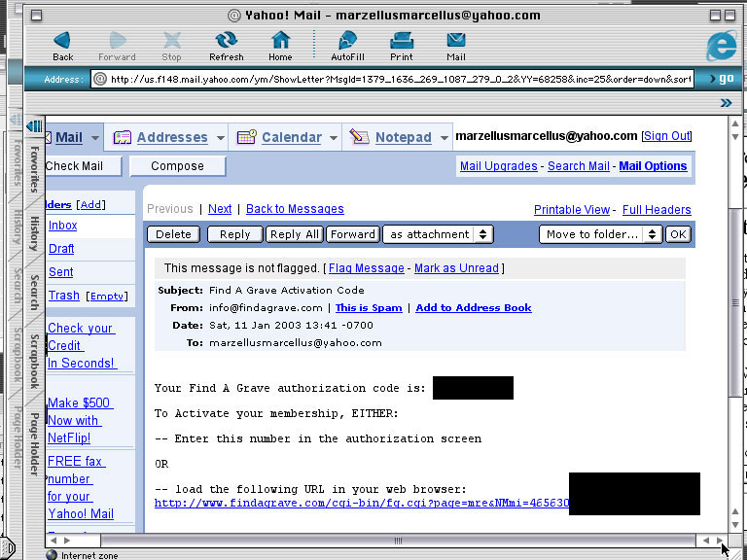Screen dimensions: 747x560
Task: Open the Notepad tab
Action: [403, 137]
